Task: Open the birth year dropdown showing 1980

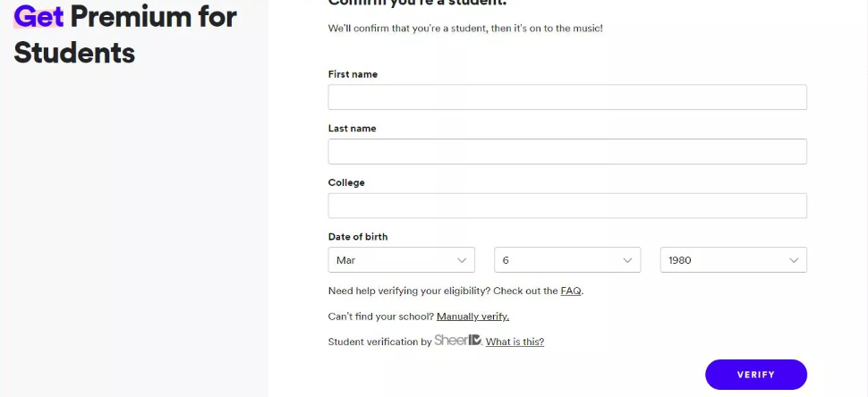Action: click(x=734, y=260)
